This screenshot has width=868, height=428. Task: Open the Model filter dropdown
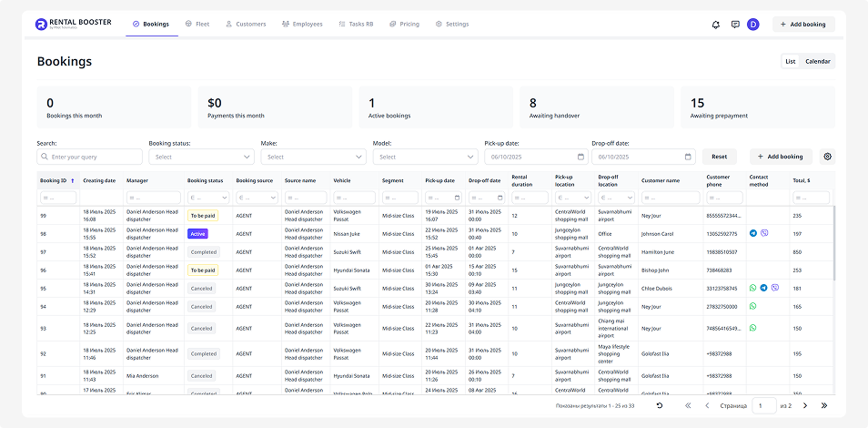425,157
